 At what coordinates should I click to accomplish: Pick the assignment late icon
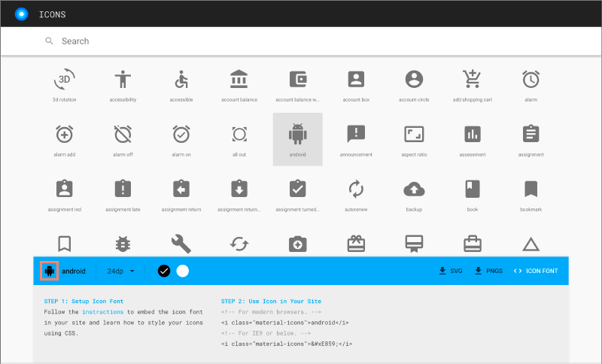point(123,190)
